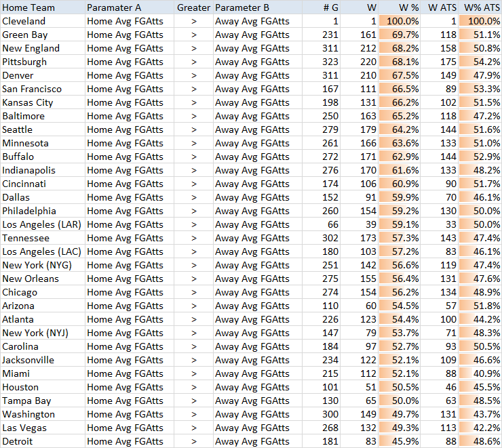Select the Jacksonville team cell
This screenshot has width=502, height=448.
[43, 360]
